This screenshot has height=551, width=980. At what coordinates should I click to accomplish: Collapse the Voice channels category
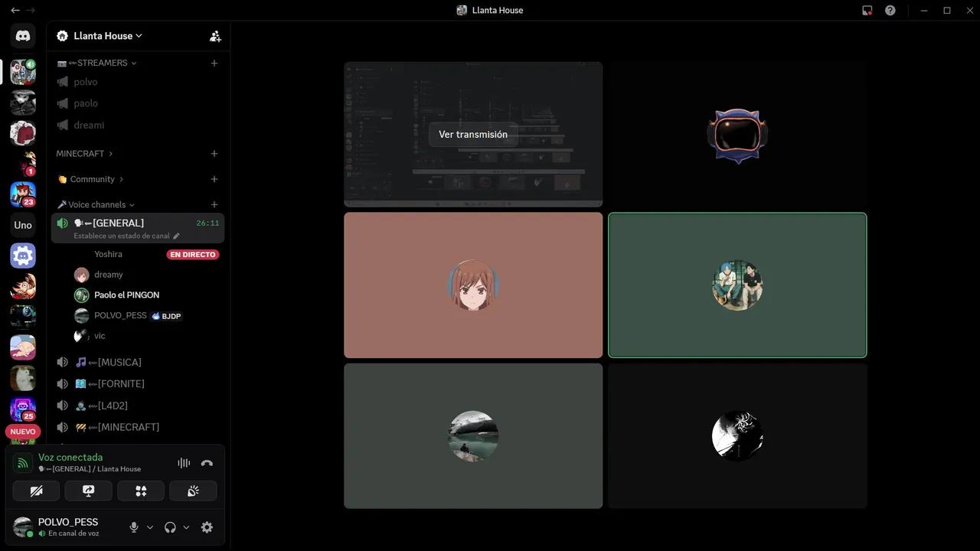click(x=96, y=204)
